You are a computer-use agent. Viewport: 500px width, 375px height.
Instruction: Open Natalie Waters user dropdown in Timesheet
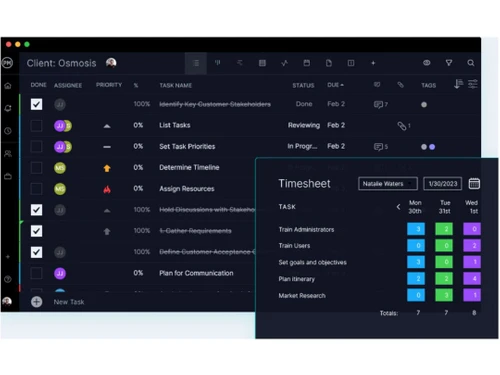388,184
